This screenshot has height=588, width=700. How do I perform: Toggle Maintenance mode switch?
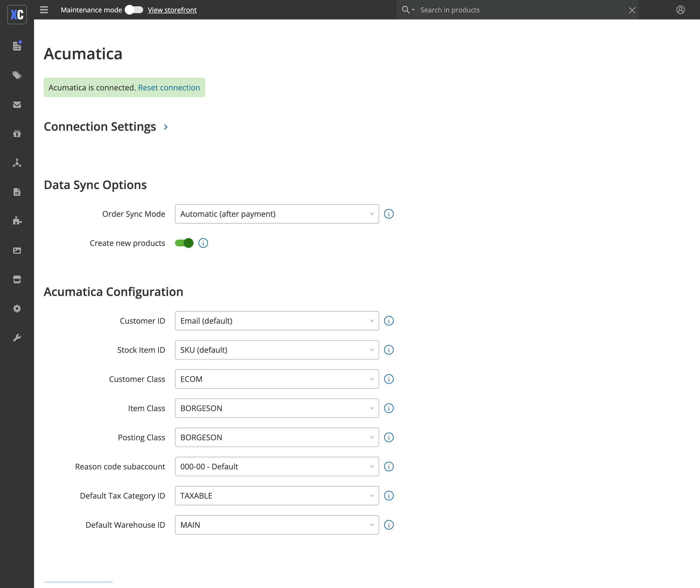[x=134, y=10]
